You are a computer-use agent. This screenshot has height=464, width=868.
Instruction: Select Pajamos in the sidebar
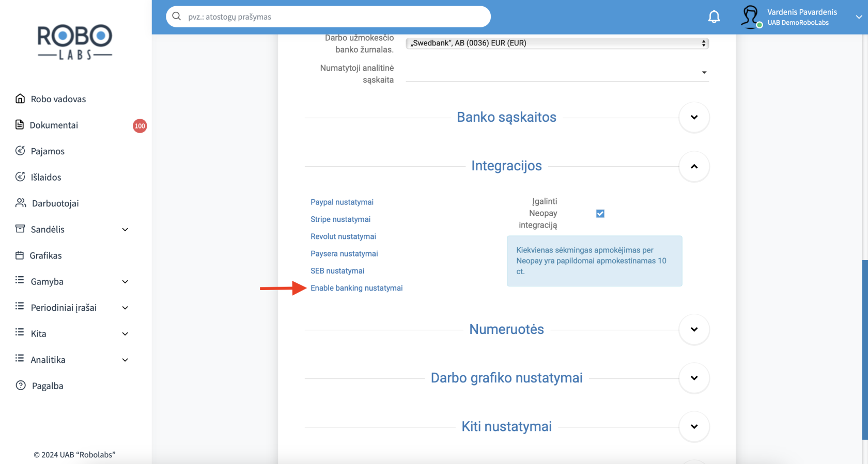tap(48, 151)
